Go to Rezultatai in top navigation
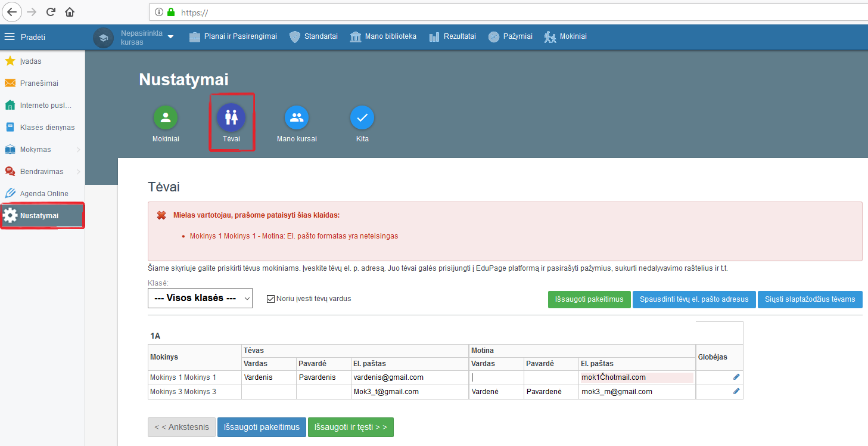Viewport: 868px width, 446px height. (x=452, y=37)
